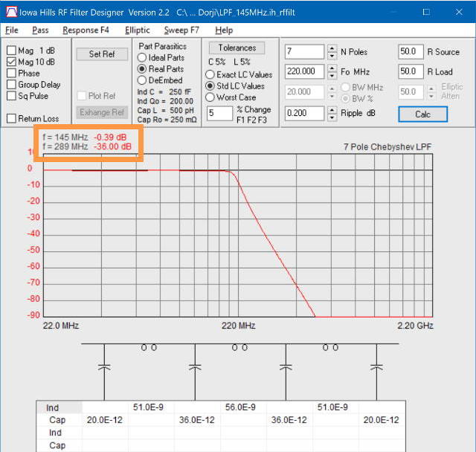
Task: Click the Iowa Hills app icon in title bar
Action: coord(9,13)
